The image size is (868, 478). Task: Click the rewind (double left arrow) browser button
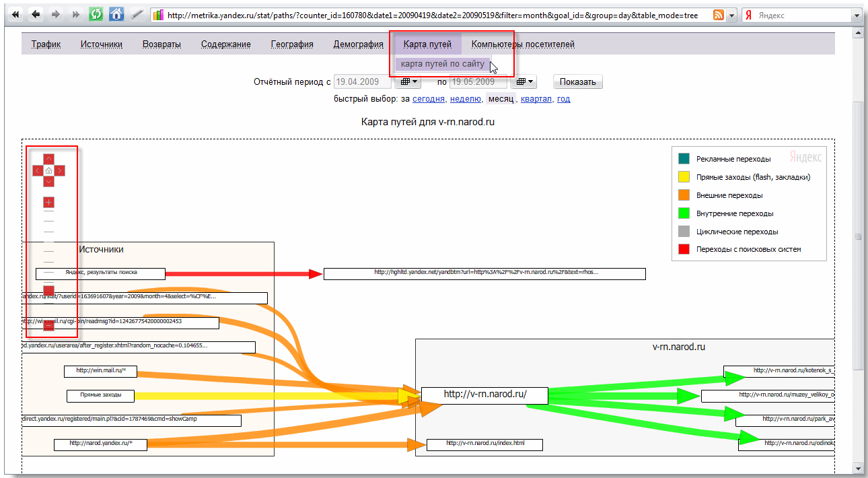(x=15, y=14)
